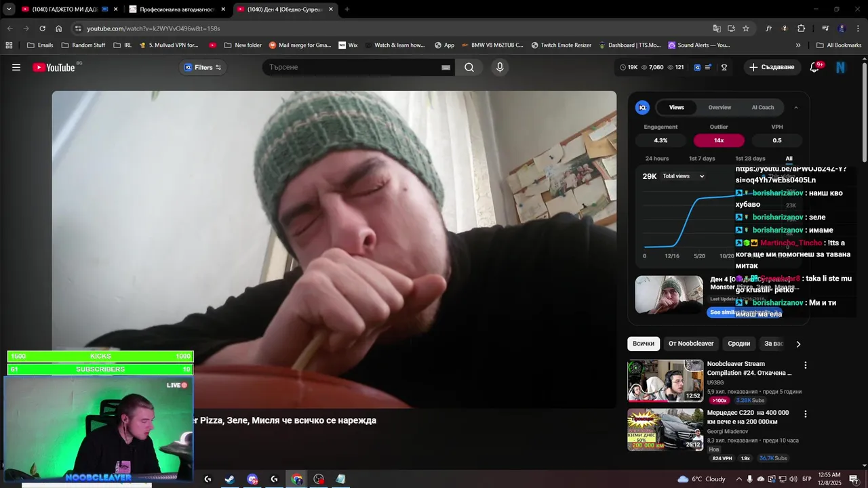Open the Georgi Mladenov channel link
The image size is (868, 488).
point(728,431)
